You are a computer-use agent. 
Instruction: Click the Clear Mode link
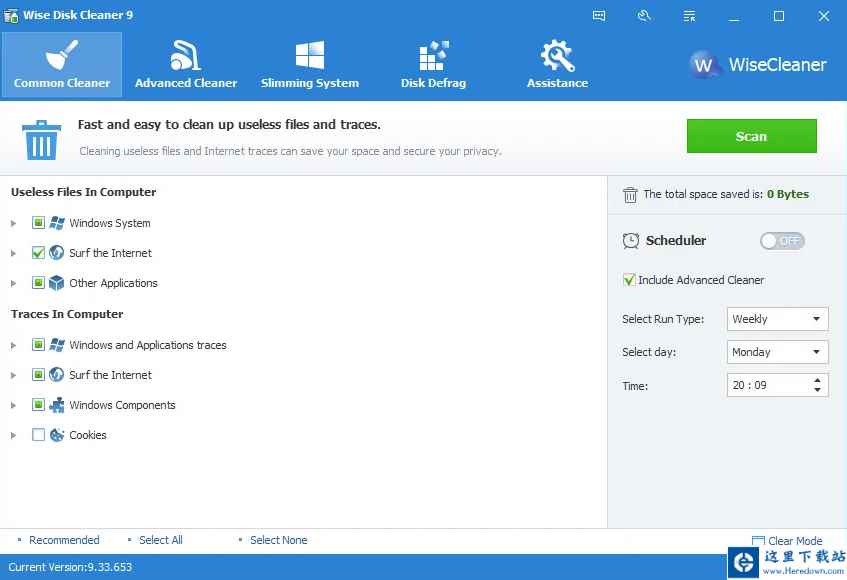pyautogui.click(x=795, y=541)
